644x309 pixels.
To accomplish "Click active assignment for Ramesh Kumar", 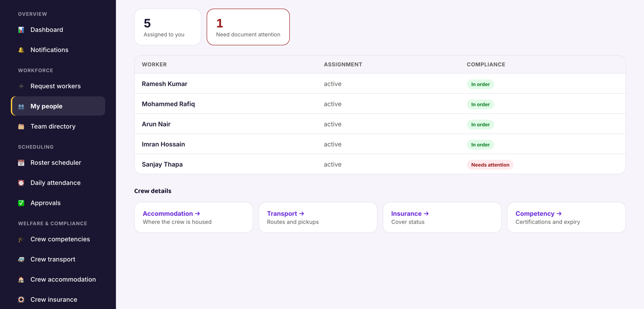I will click(x=333, y=84).
